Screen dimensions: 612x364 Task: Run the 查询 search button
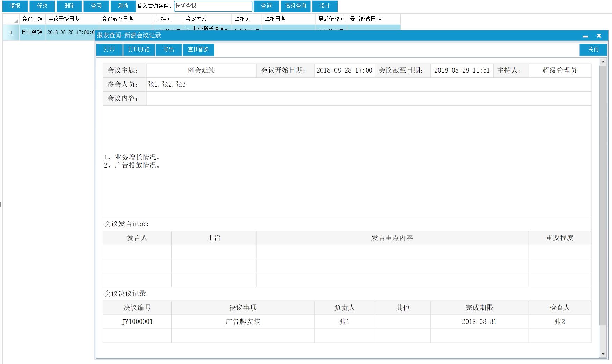pyautogui.click(x=266, y=6)
